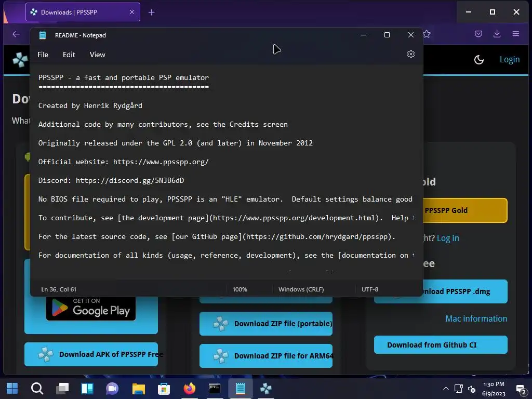The width and height of the screenshot is (532, 399).
Task: Click Download ZIP file (portable) button
Action: click(266, 324)
